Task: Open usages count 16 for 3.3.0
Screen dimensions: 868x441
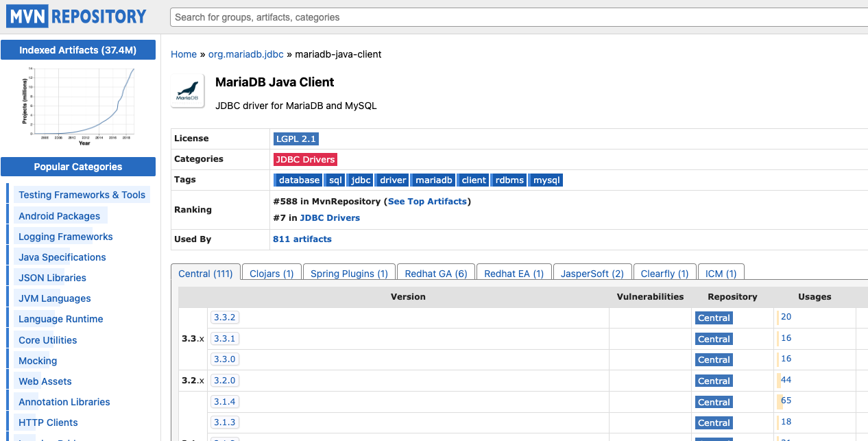Action: [x=786, y=359]
